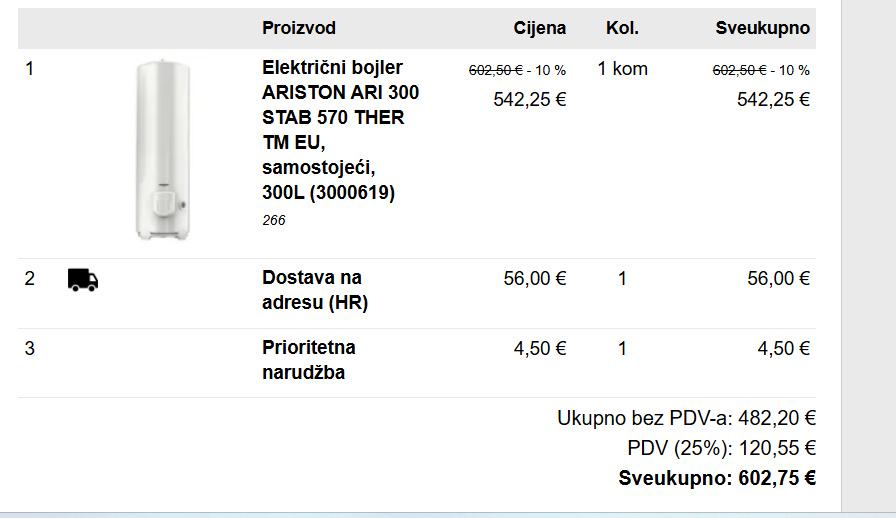The height and width of the screenshot is (518, 896).
Task: Click the Kol. column header
Action: 622,28
